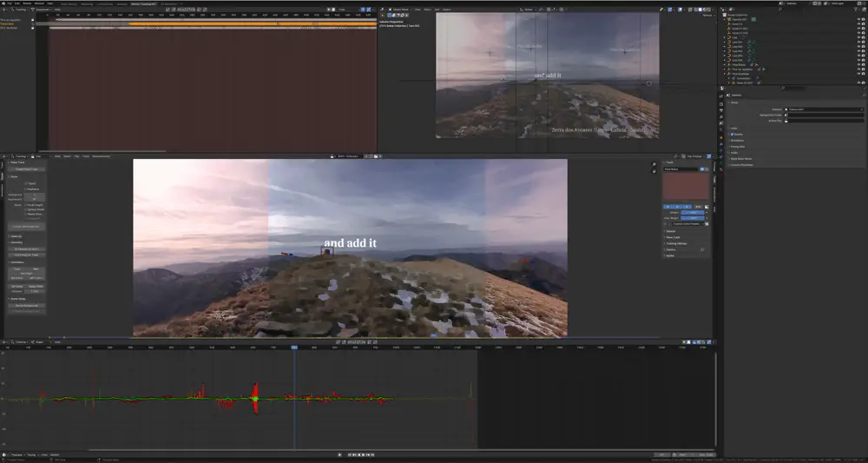Click the Distance value field under Set Scale
Screen dimensions: 868x463
pyautogui.click(x=35, y=291)
